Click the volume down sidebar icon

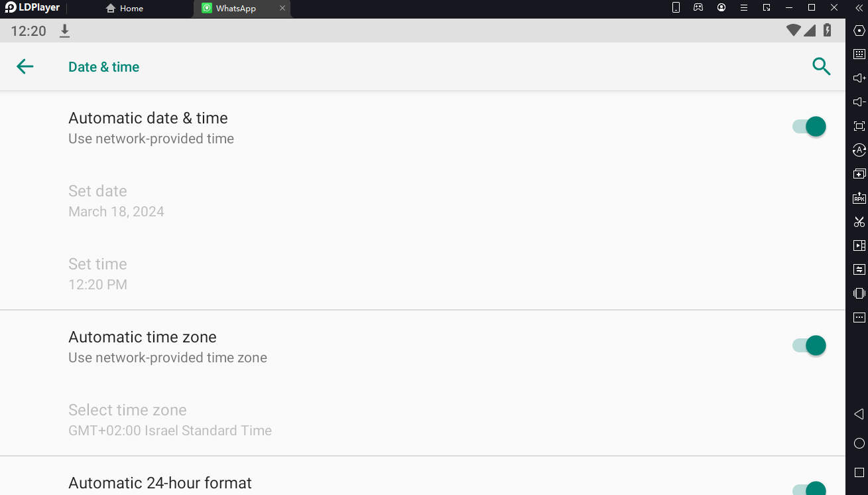coord(859,102)
